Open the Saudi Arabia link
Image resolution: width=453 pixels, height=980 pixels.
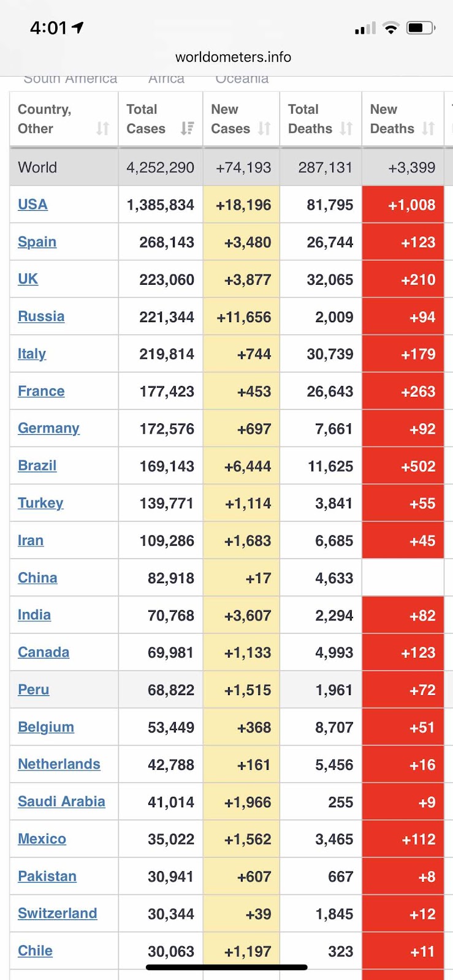tap(61, 801)
